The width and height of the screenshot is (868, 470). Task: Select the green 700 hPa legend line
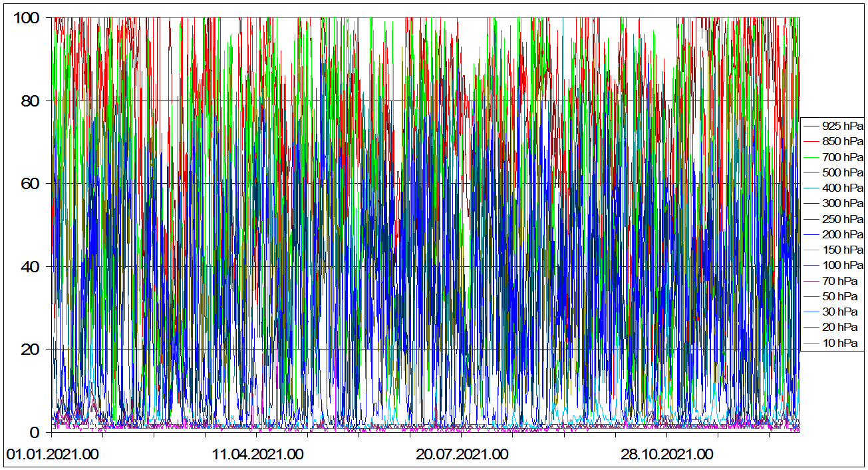click(x=811, y=157)
